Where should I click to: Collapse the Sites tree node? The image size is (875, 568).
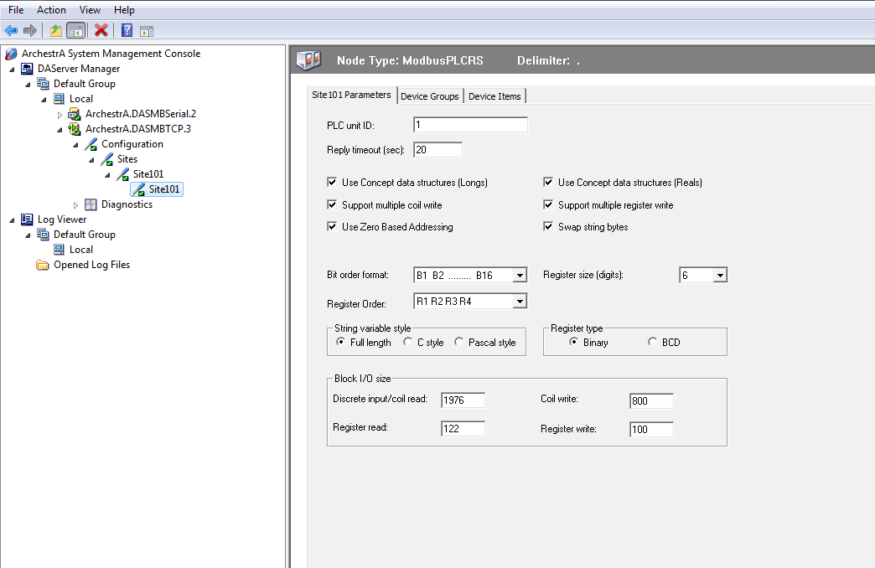(x=92, y=160)
